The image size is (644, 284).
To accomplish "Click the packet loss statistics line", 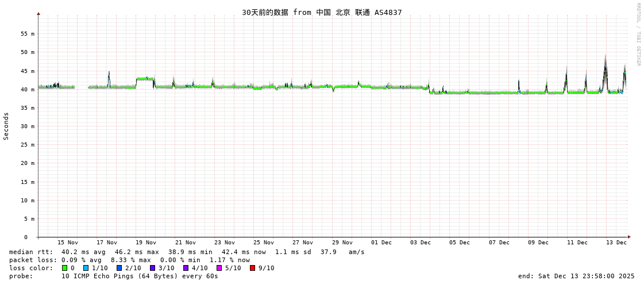I will (129, 260).
